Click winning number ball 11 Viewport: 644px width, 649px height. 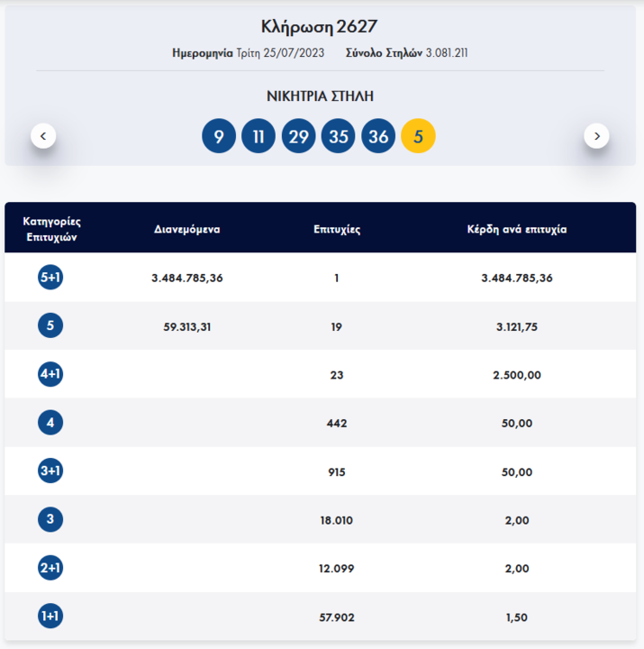pos(259,137)
